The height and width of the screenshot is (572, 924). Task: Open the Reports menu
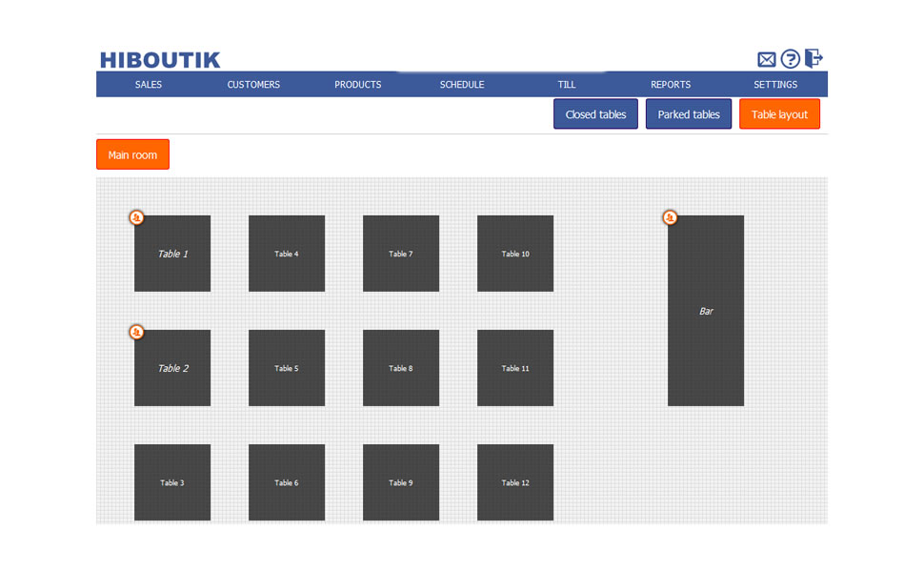click(671, 85)
